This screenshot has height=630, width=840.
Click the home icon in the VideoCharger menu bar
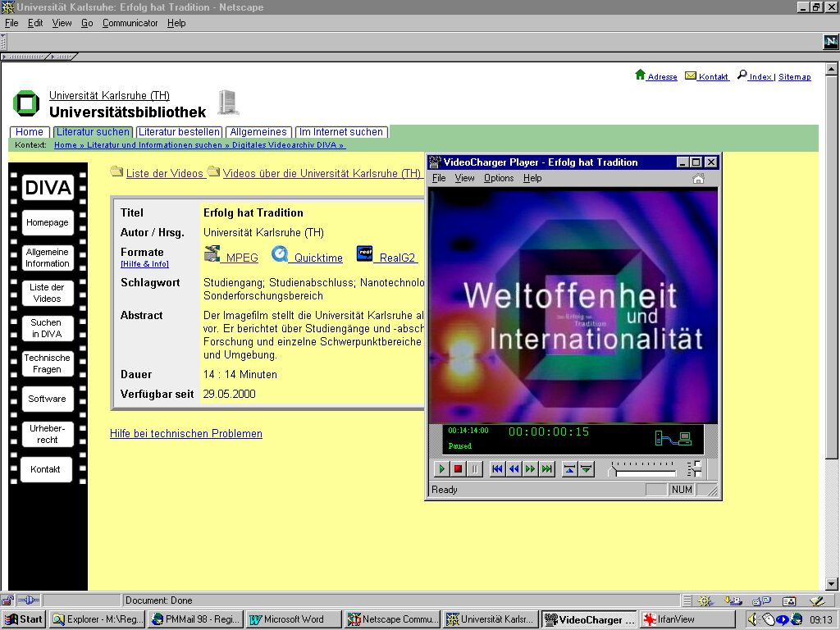coord(698,178)
